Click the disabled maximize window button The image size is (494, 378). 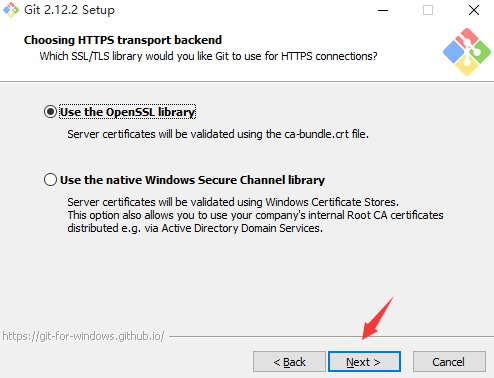click(428, 10)
